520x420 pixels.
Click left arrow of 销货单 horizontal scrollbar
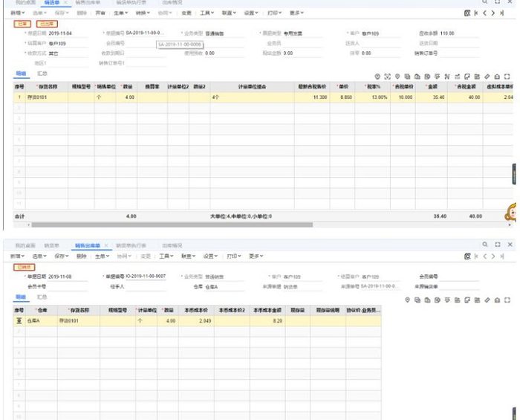pyautogui.click(x=29, y=225)
